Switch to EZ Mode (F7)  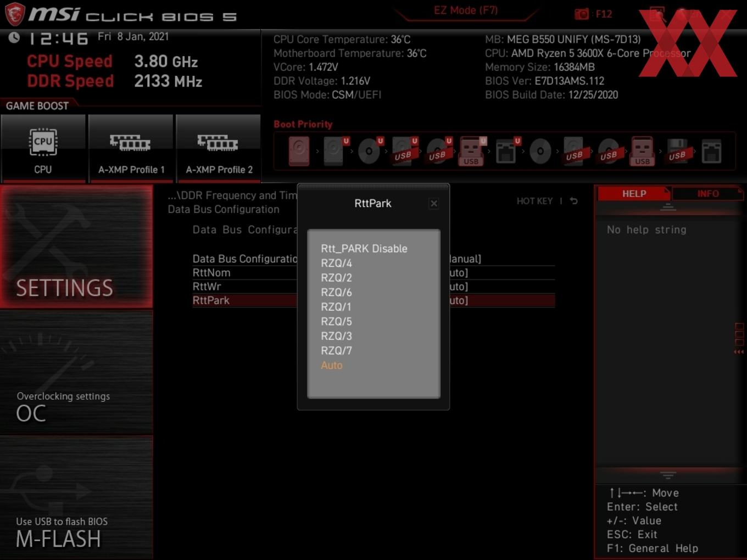tap(466, 10)
